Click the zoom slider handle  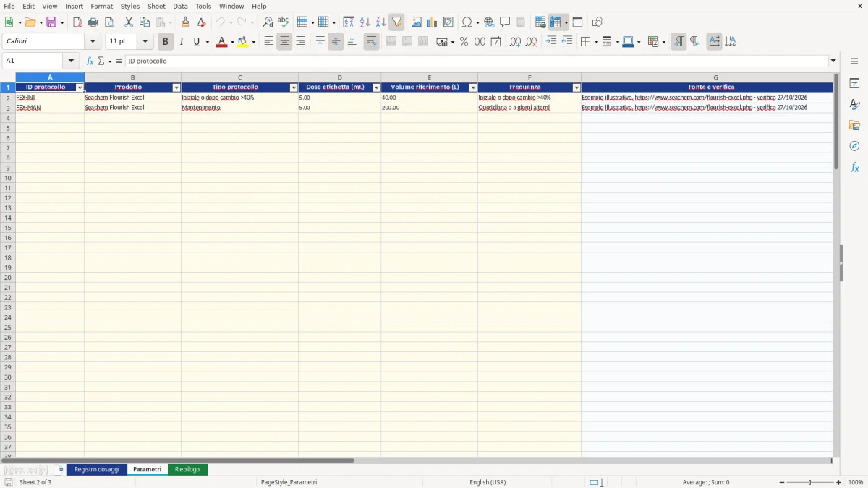point(810,482)
